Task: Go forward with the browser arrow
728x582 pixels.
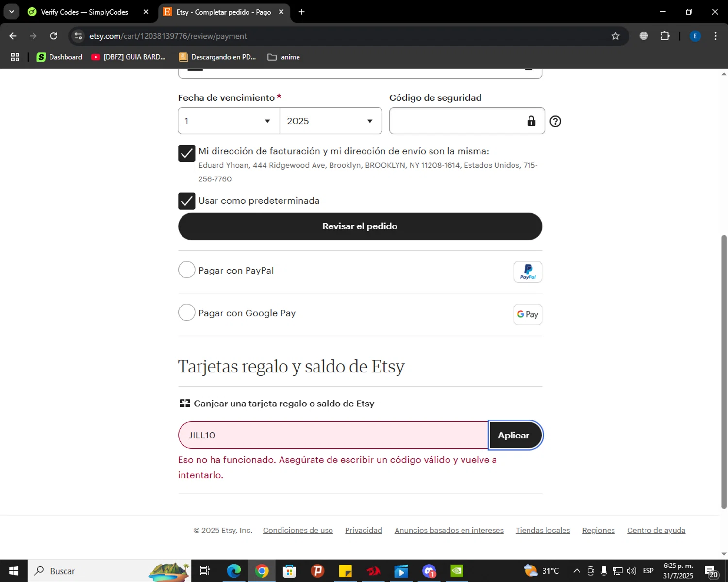Action: (x=33, y=36)
